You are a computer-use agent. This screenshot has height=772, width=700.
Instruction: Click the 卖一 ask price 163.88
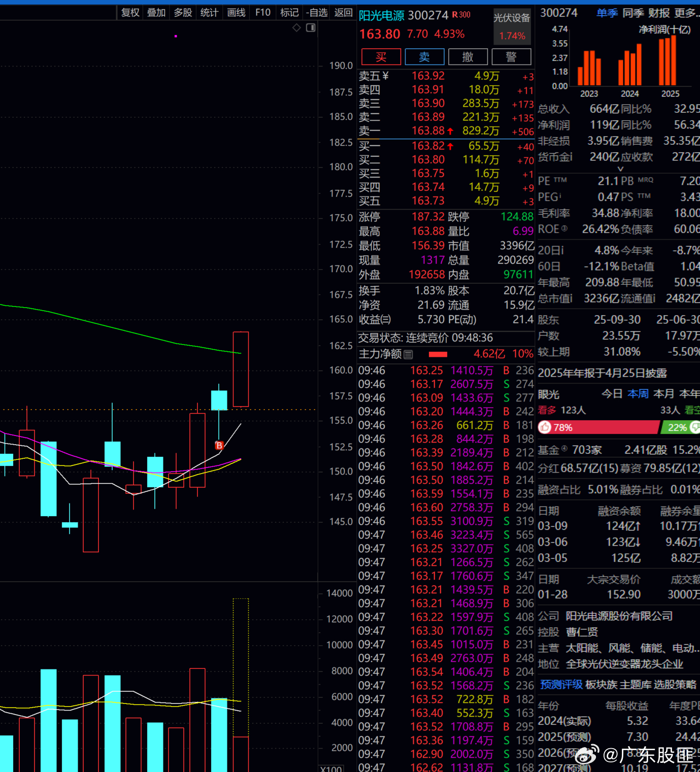428,131
